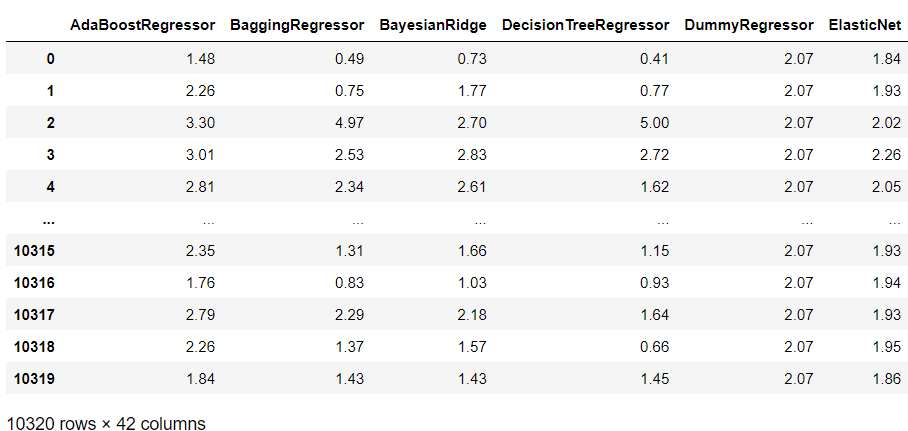Click AdaBoostRegressor value 3.30 in row 2
The height and width of the screenshot is (431, 908).
(x=200, y=123)
